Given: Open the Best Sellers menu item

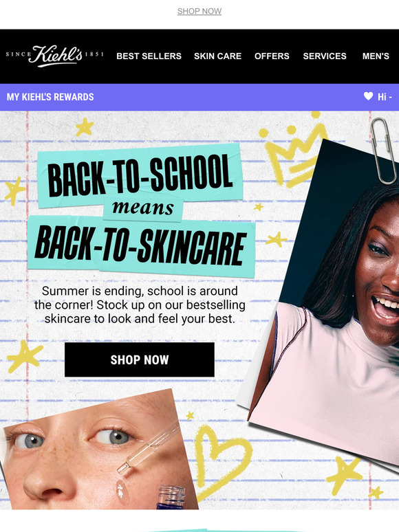Looking at the screenshot, I should tap(149, 56).
